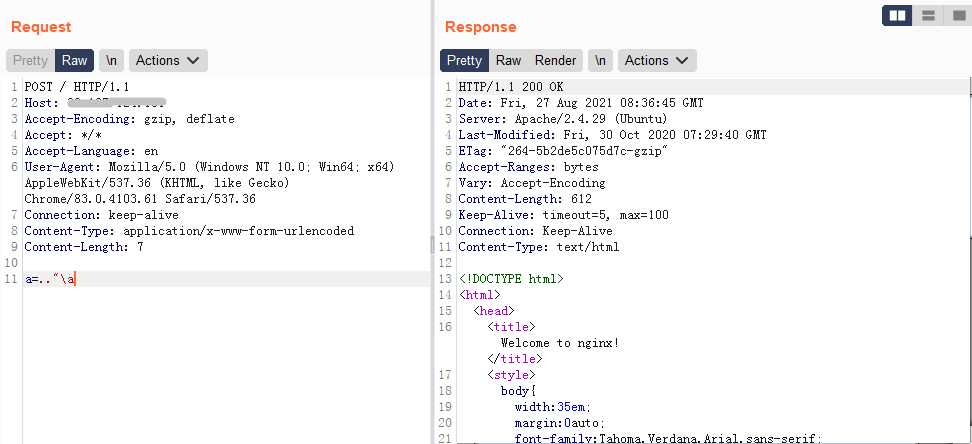
Task: Click the POST / HTTP/1.1 request line
Action: (x=77, y=87)
